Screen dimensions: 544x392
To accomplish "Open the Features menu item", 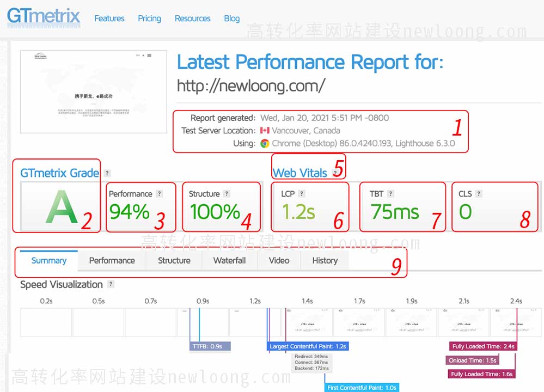I will click(x=109, y=19).
